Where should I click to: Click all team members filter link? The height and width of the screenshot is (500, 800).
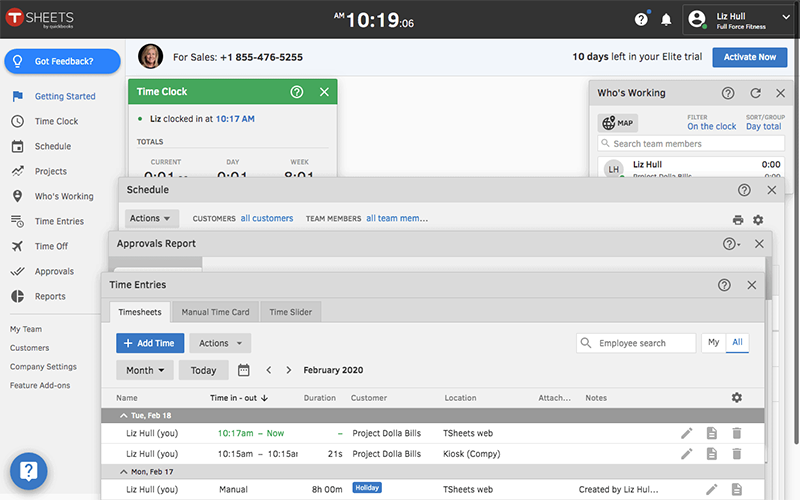point(397,218)
